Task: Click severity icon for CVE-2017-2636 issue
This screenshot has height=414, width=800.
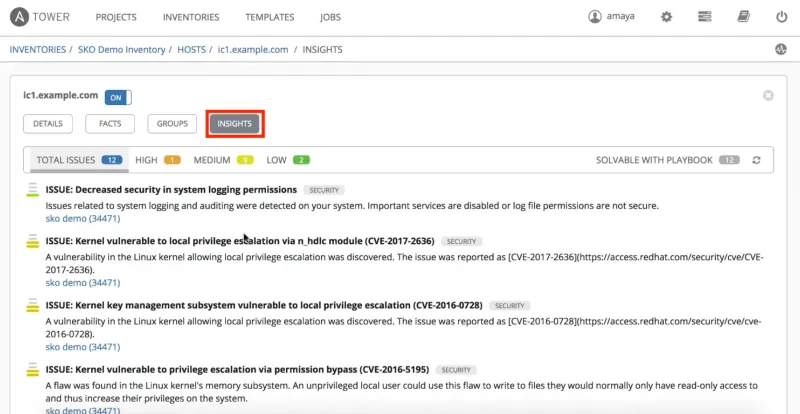Action: [33, 241]
